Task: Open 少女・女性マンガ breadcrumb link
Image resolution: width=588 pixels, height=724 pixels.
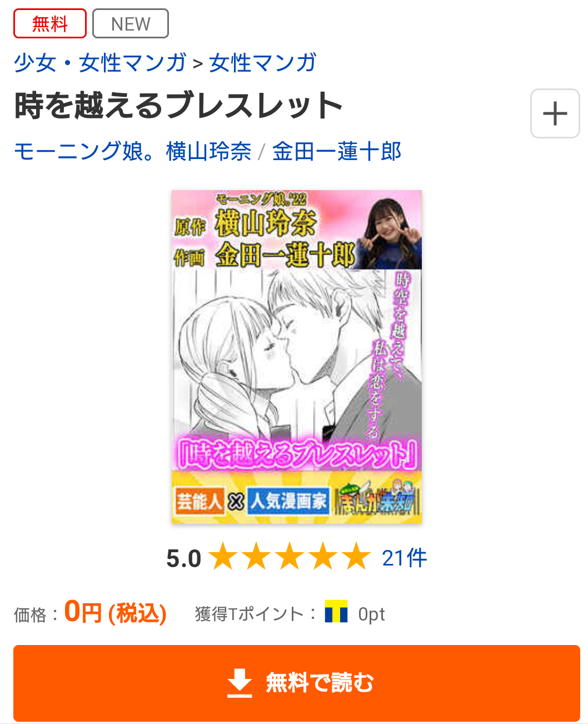Action: pyautogui.click(x=100, y=63)
